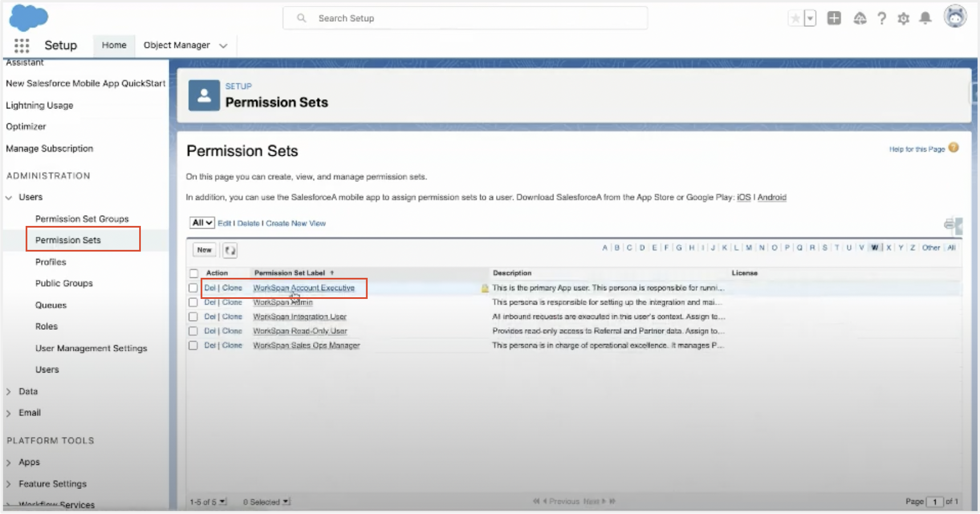Viewport: 980px width, 514px height.
Task: Expand the Data section
Action: 9,391
